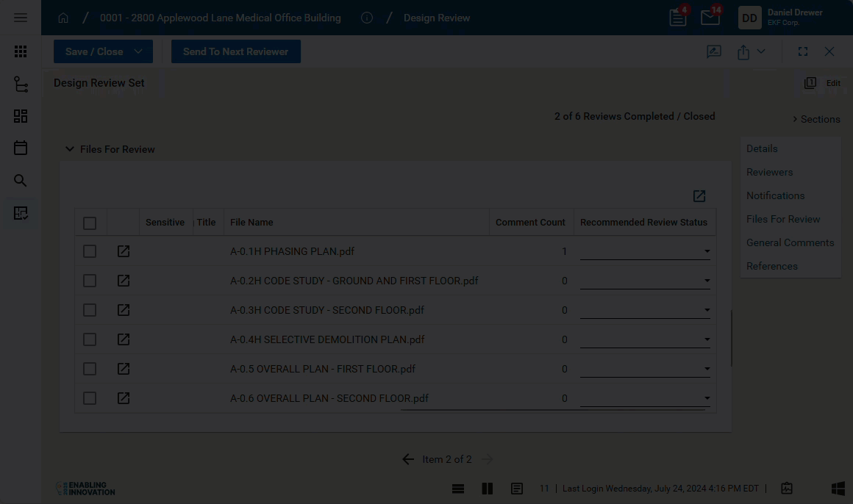Open the mail inbox icon with badge
The width and height of the screenshot is (853, 504).
coord(710,18)
